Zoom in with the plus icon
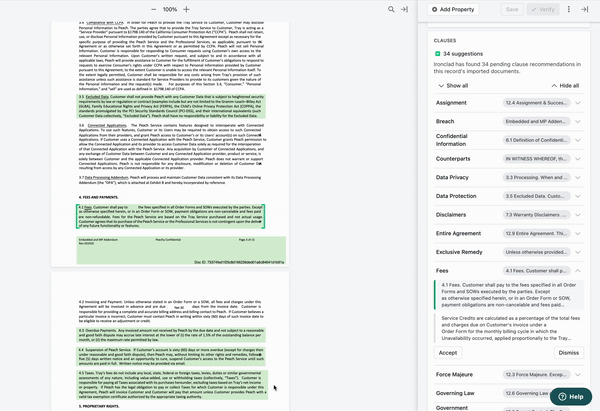 click(186, 9)
